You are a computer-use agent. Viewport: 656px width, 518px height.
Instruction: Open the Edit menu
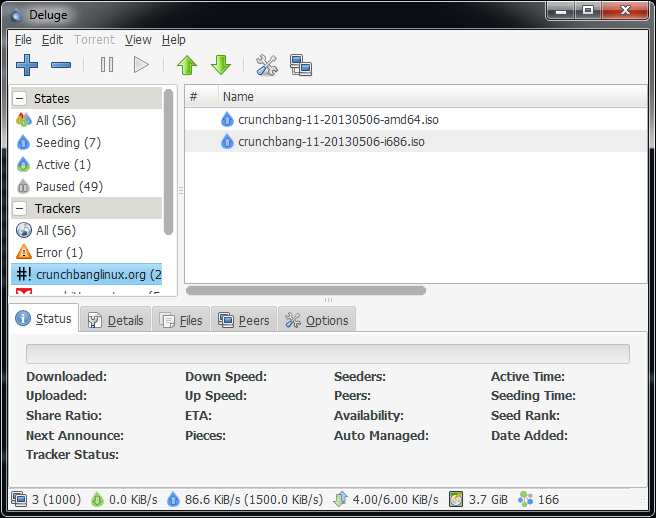[x=52, y=40]
